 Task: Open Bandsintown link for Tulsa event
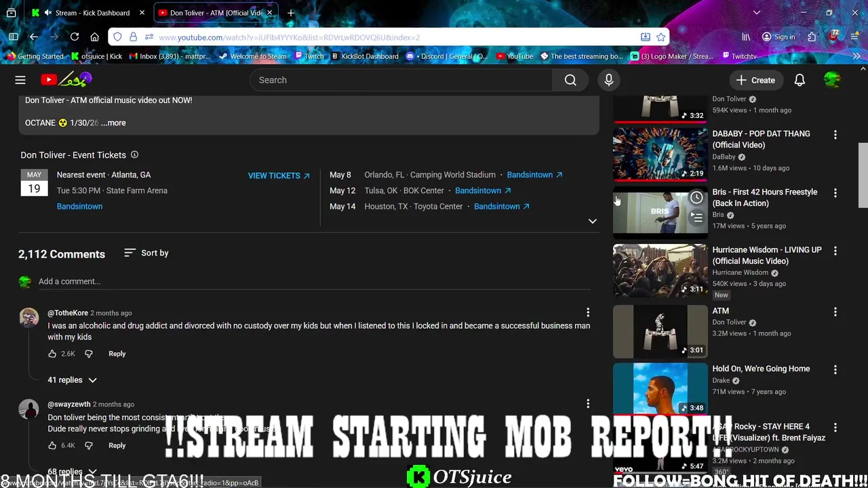tap(483, 190)
